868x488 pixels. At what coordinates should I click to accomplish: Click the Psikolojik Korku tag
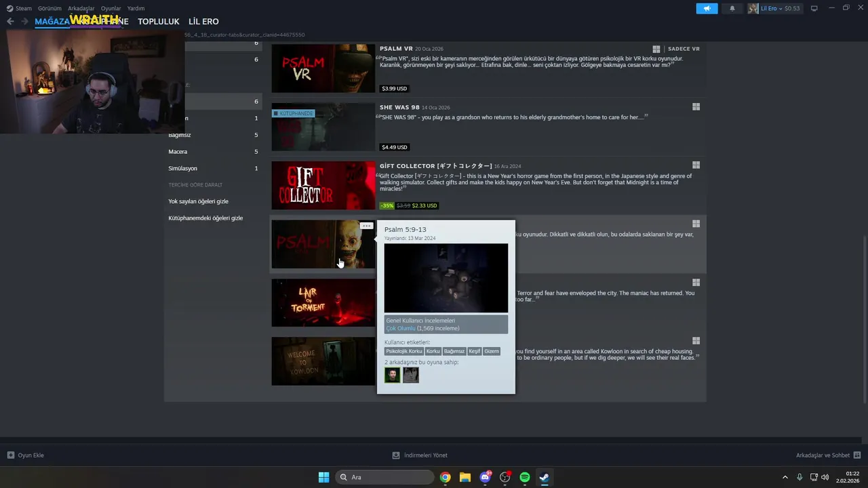point(405,351)
